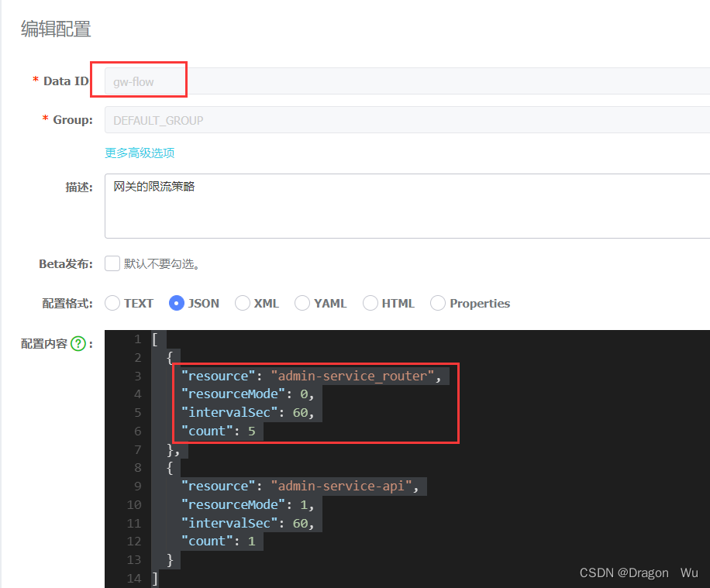710x588 pixels.
Task: Enable the Beta发布 checkbox
Action: click(112, 263)
